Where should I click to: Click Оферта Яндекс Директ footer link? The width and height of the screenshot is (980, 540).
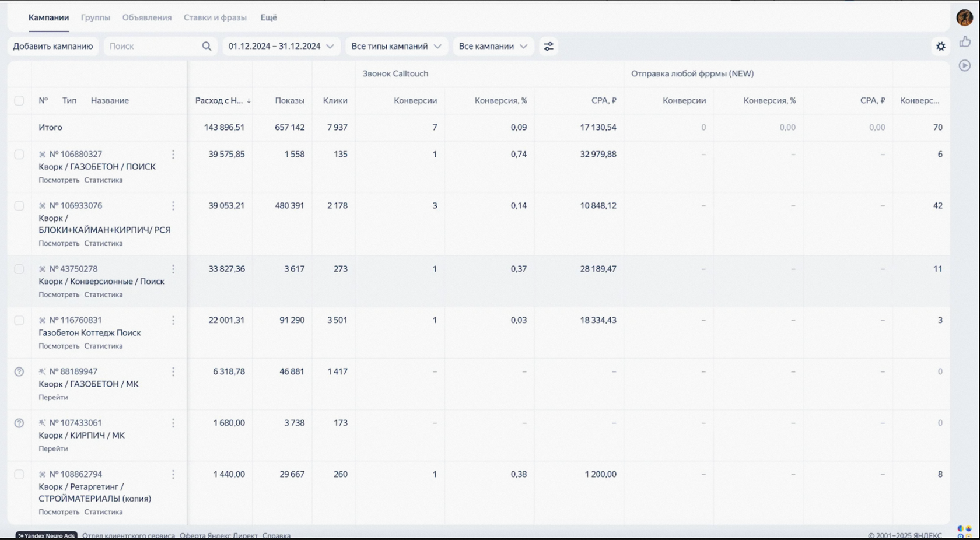pyautogui.click(x=218, y=535)
